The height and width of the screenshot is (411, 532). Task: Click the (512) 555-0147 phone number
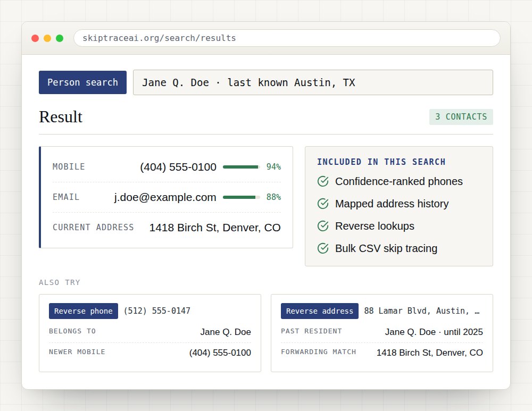[x=157, y=311]
